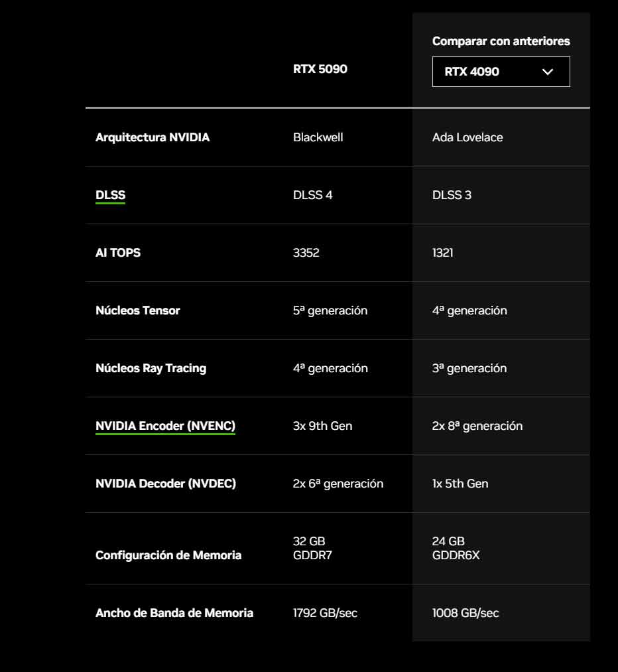
Task: Select the Ancho de Banda de Memoria label
Action: [174, 613]
